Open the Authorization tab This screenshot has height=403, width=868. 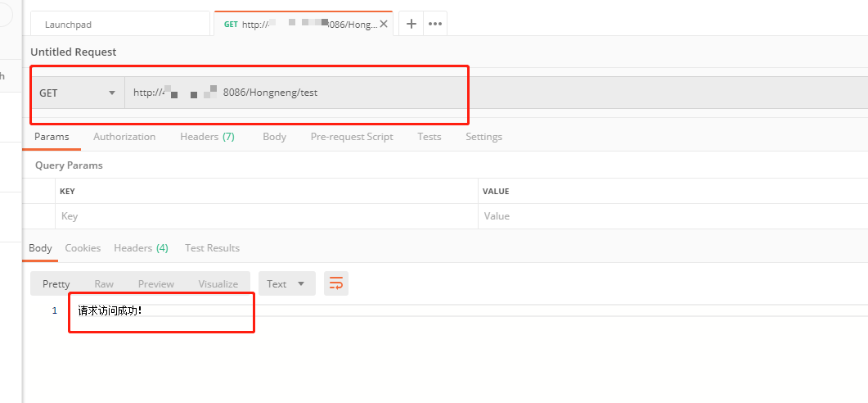tap(124, 136)
